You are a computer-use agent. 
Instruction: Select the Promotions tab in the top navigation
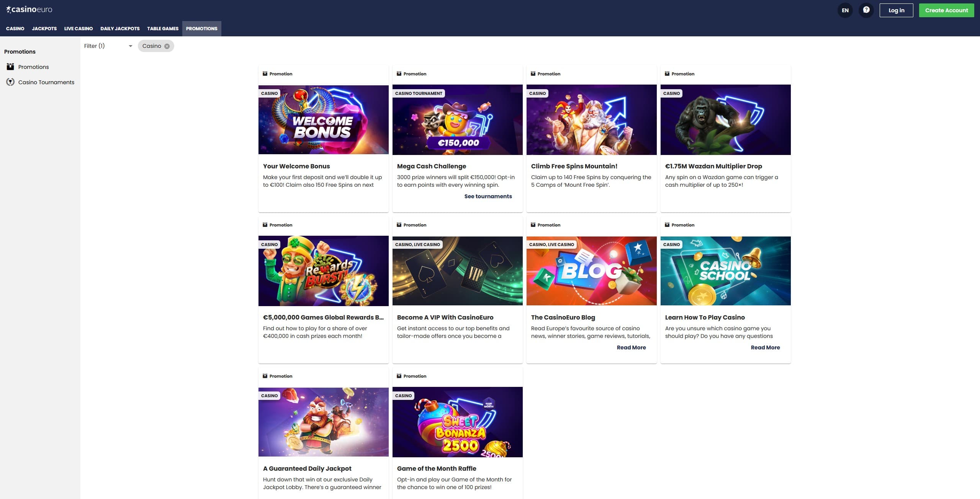[x=202, y=29]
